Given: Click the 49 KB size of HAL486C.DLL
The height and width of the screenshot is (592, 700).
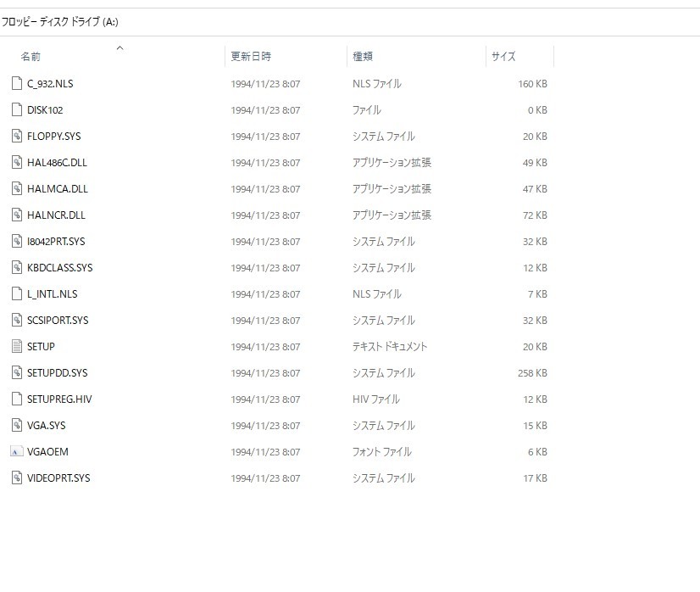Looking at the screenshot, I should (x=536, y=163).
